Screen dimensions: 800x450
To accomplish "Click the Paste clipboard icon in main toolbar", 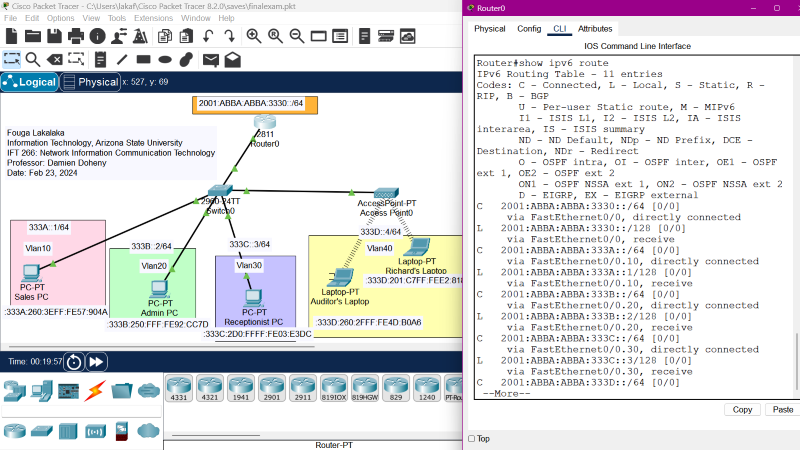I will tap(186, 36).
